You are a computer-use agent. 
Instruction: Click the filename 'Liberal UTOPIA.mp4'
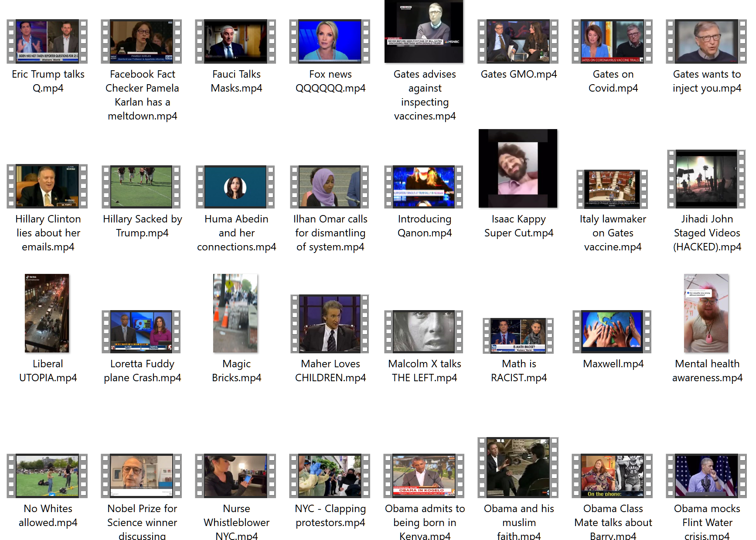[48, 371]
